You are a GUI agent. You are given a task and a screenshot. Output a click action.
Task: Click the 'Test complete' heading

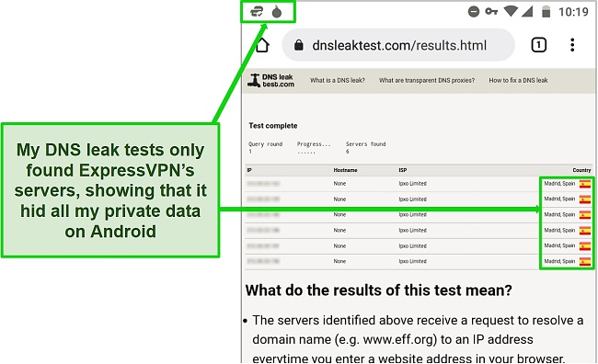(x=272, y=126)
